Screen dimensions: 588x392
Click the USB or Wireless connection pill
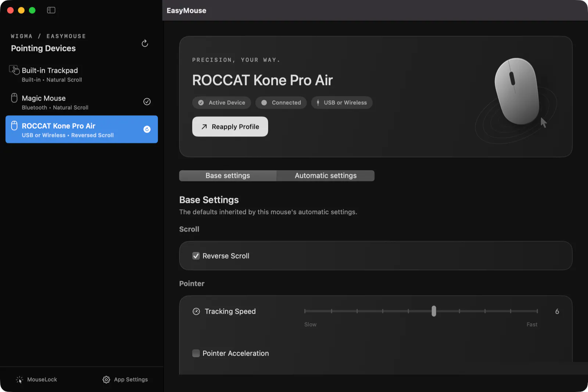click(342, 103)
